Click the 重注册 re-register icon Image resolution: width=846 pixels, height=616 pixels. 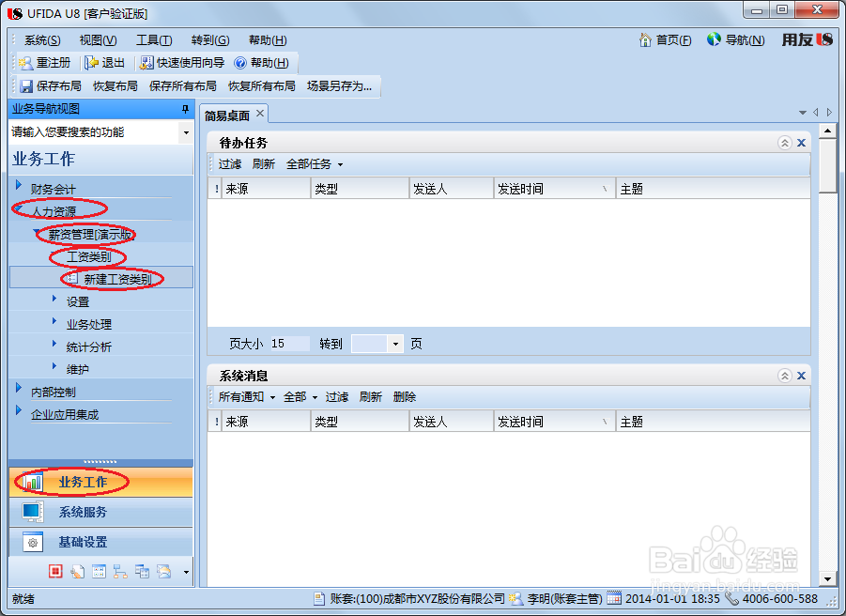25,63
